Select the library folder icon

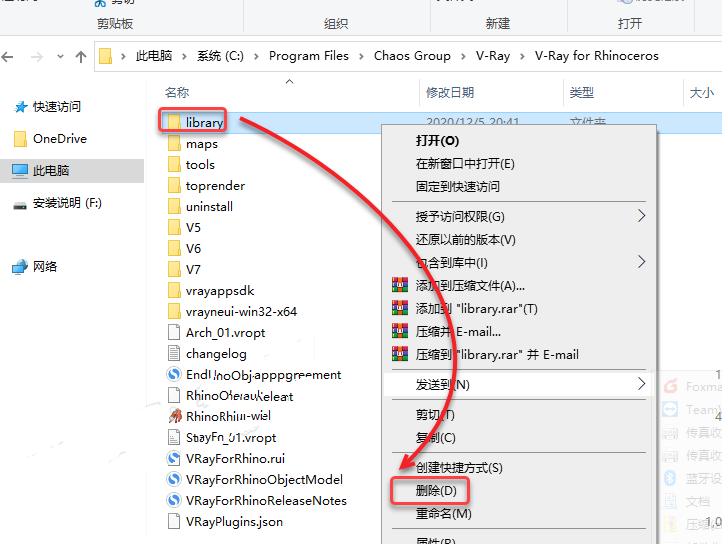click(174, 122)
